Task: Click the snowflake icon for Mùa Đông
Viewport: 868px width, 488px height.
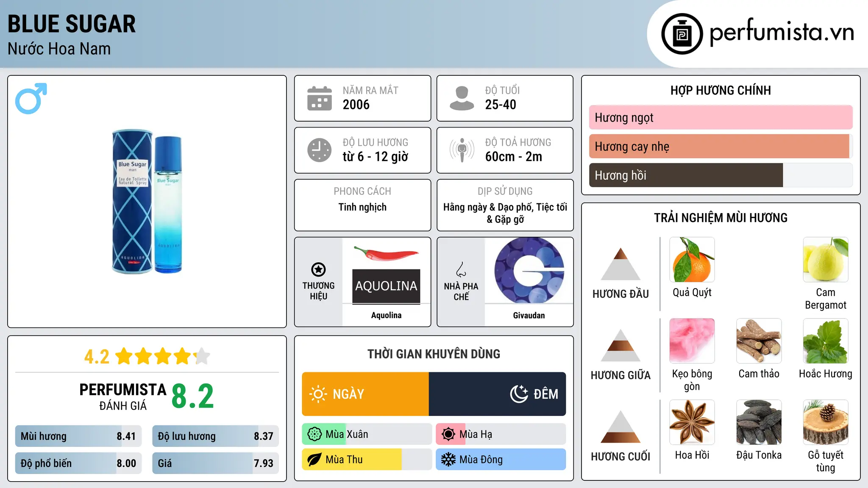Action: pyautogui.click(x=448, y=460)
